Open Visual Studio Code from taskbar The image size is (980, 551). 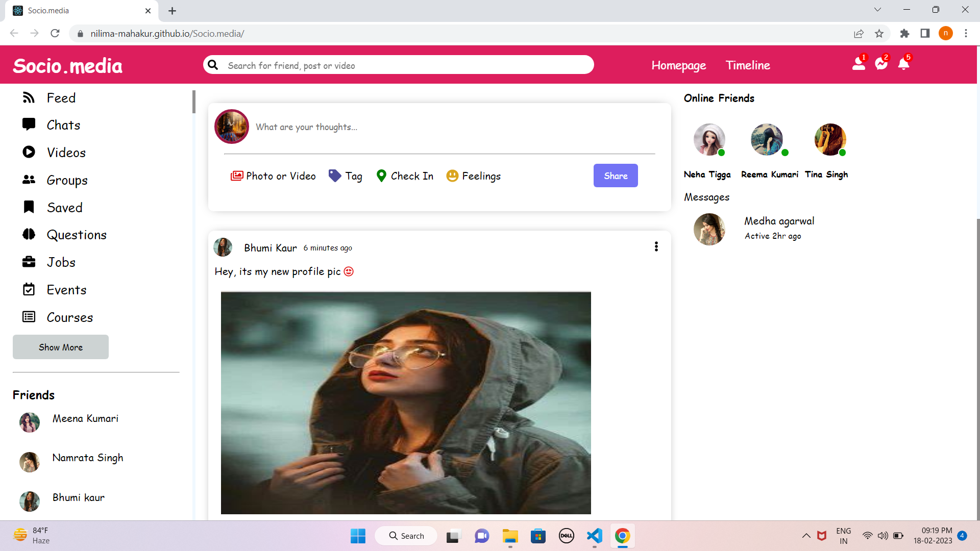594,536
